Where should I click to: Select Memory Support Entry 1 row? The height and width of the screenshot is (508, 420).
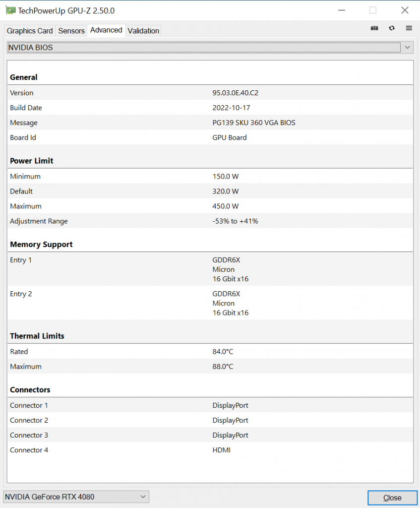[x=210, y=269]
